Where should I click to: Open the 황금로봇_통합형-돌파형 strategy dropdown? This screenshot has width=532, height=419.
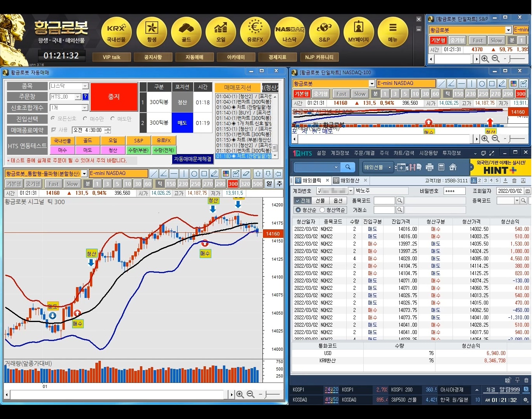[84, 173]
